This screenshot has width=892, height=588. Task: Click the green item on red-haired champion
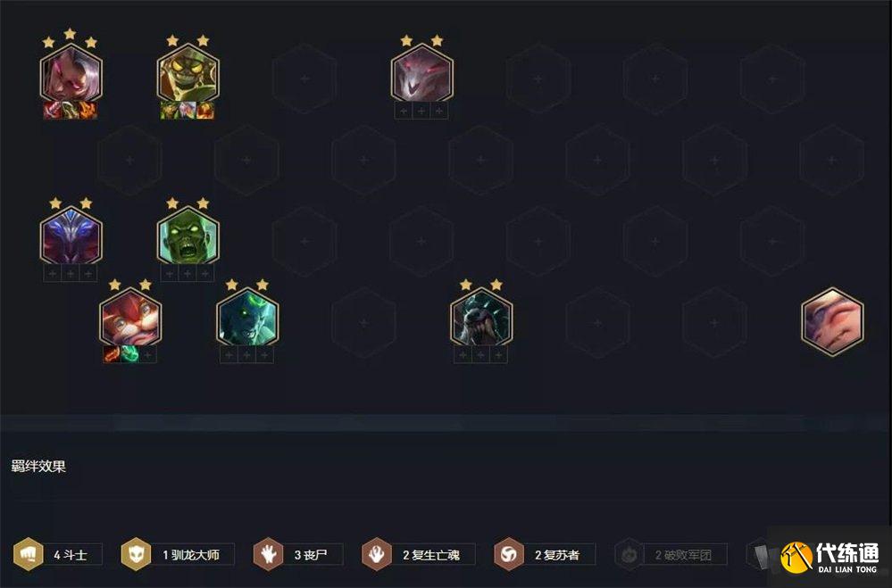click(x=129, y=354)
